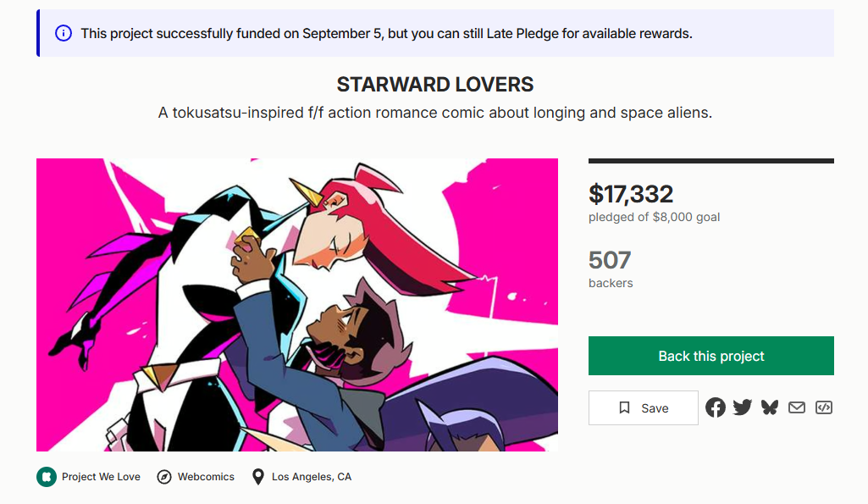Click the green Project We Love badge icon
The width and height of the screenshot is (868, 504).
(x=46, y=477)
